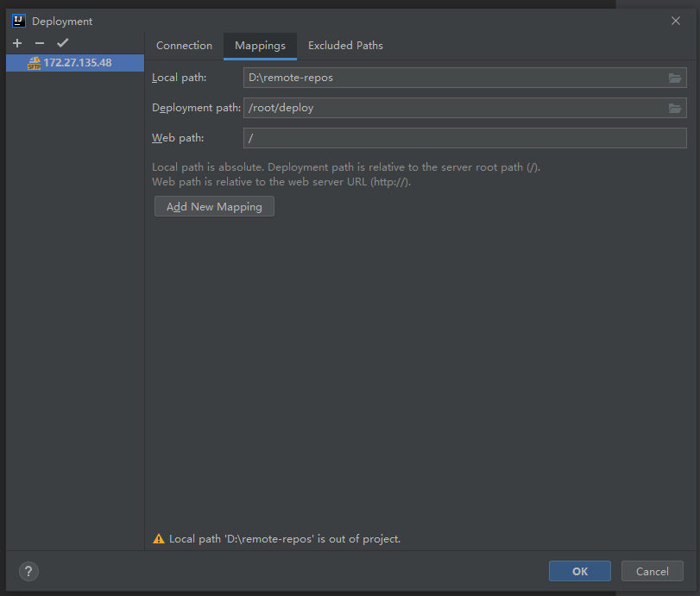The width and height of the screenshot is (700, 596).
Task: Click the yellow warning triangle icon
Action: click(x=158, y=539)
